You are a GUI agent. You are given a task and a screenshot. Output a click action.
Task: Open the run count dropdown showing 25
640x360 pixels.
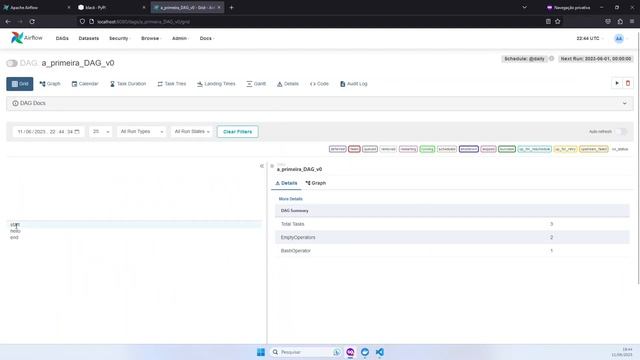[x=101, y=131]
